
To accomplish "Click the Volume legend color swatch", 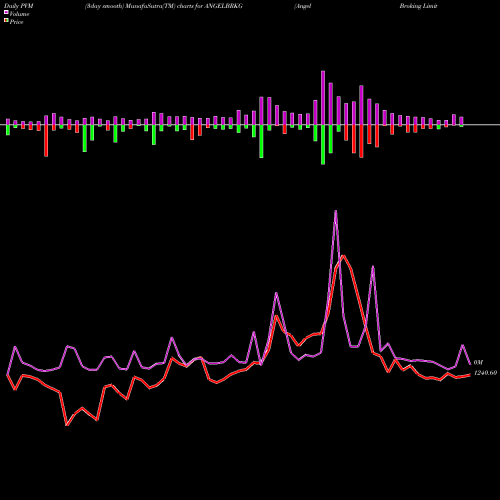I will click(x=6, y=13).
